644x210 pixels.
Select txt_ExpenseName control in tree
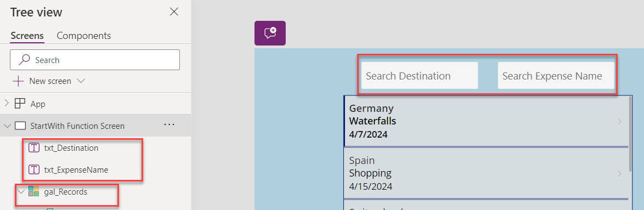[76, 169]
